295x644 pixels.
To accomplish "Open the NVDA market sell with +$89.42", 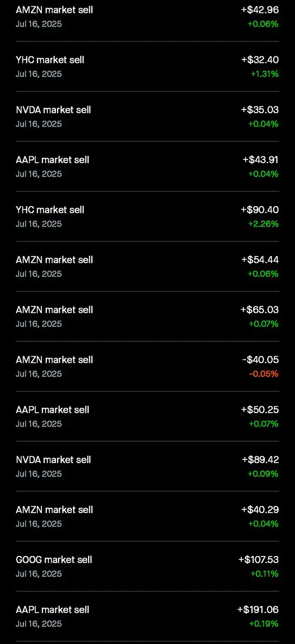I will tap(147, 466).
